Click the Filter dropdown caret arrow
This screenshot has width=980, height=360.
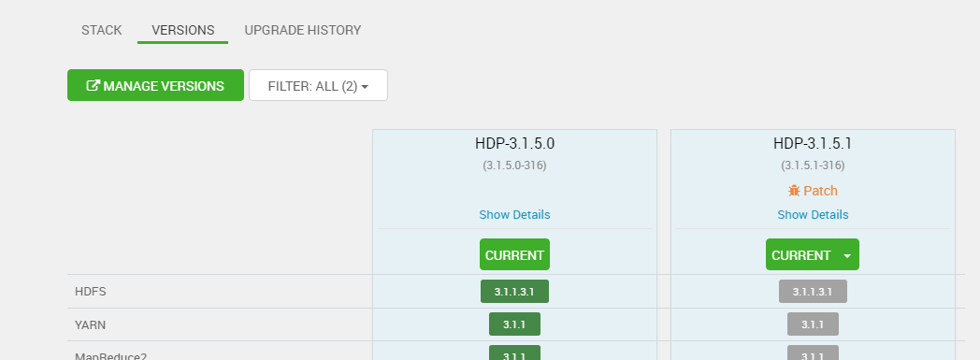coord(365,87)
